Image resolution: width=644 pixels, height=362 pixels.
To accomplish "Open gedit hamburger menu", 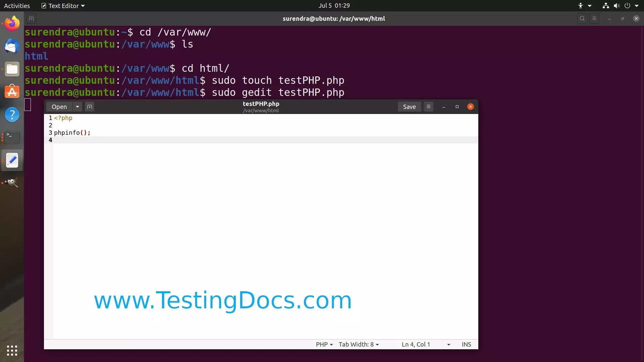I will click(428, 107).
